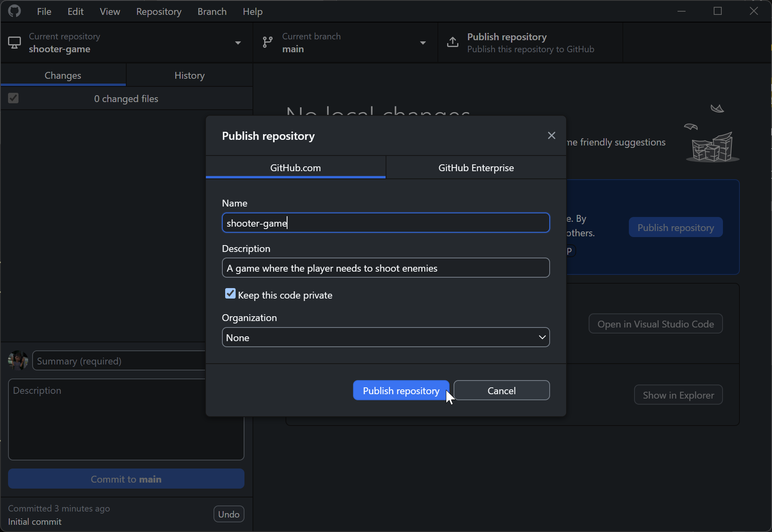Open the Branch menu

pos(212,11)
